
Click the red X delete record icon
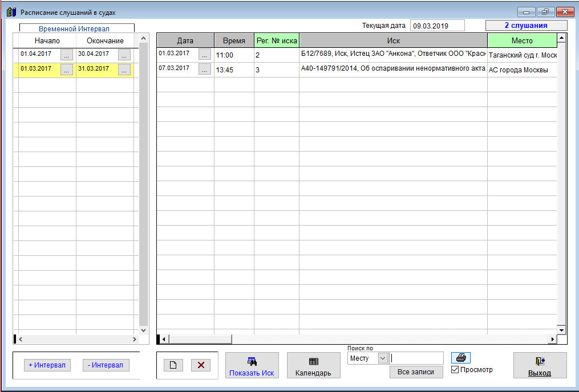201,365
